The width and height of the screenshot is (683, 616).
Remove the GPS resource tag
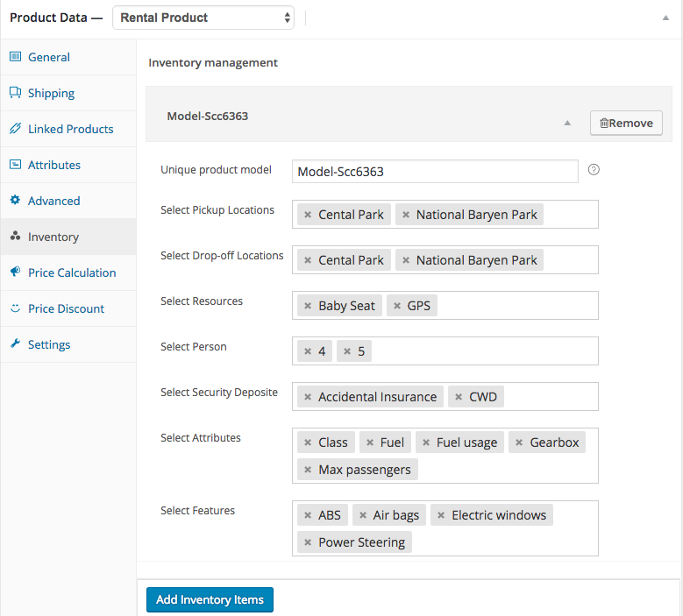(x=397, y=306)
